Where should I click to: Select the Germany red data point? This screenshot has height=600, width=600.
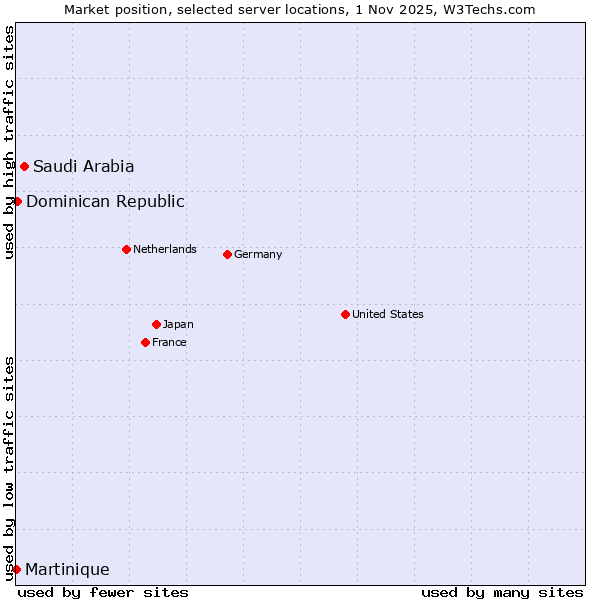pos(227,254)
